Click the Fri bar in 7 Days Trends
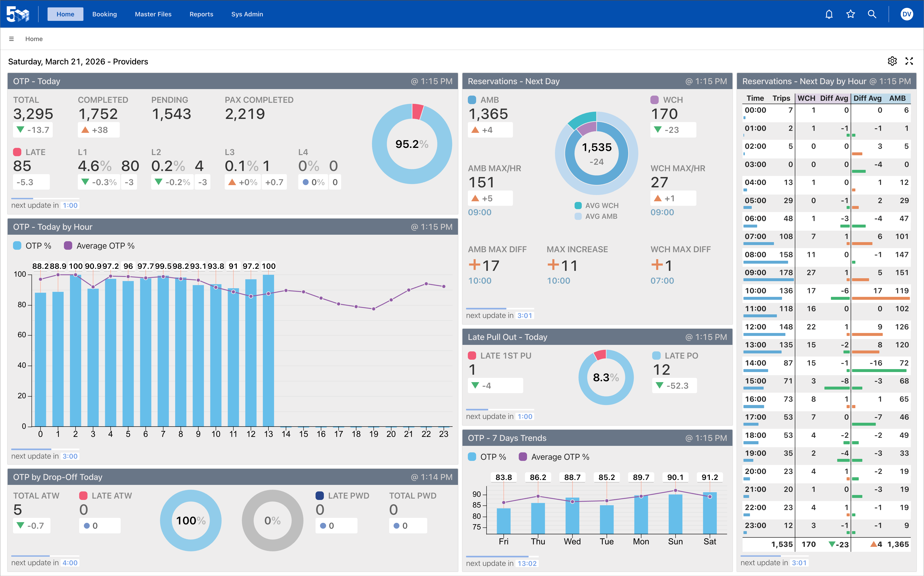 coord(504,521)
